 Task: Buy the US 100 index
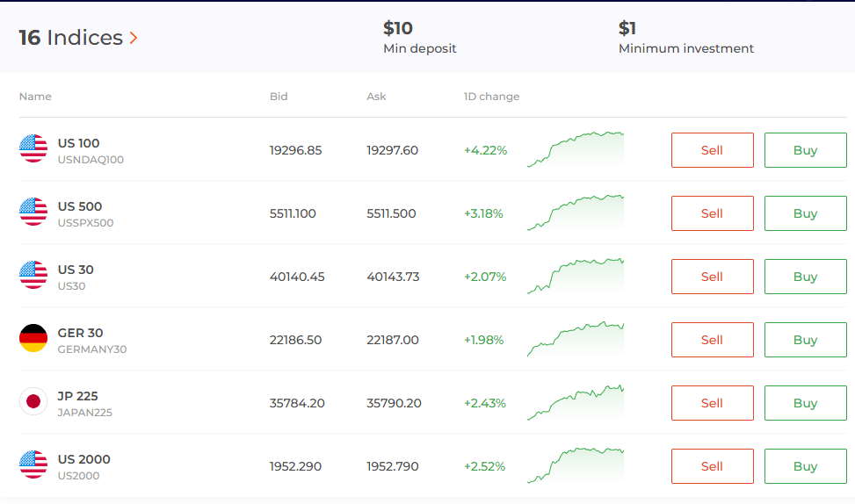pyautogui.click(x=805, y=150)
